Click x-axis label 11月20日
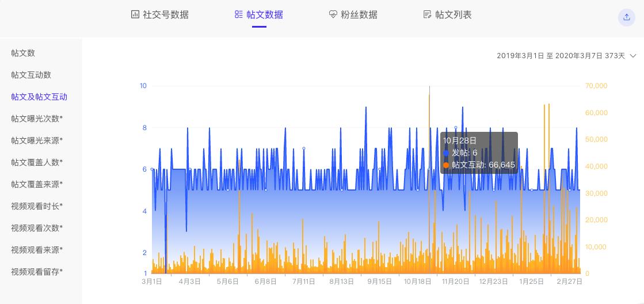 [455, 282]
